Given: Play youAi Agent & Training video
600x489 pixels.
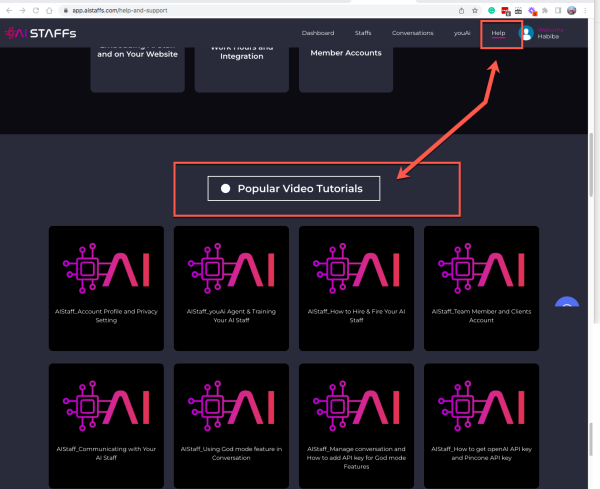Looking at the screenshot, I should tap(231, 288).
